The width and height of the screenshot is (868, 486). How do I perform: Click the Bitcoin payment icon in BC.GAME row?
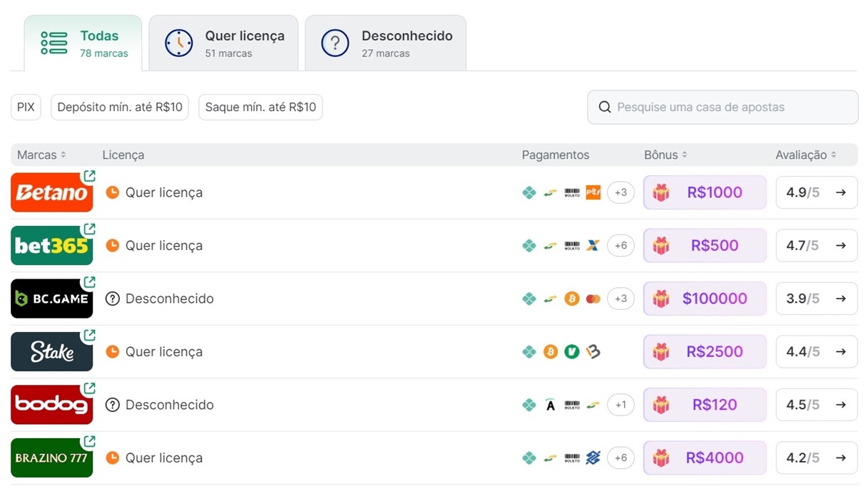[571, 299]
